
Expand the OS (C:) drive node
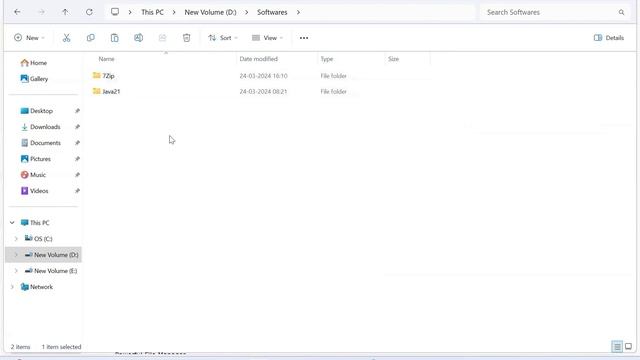16,239
